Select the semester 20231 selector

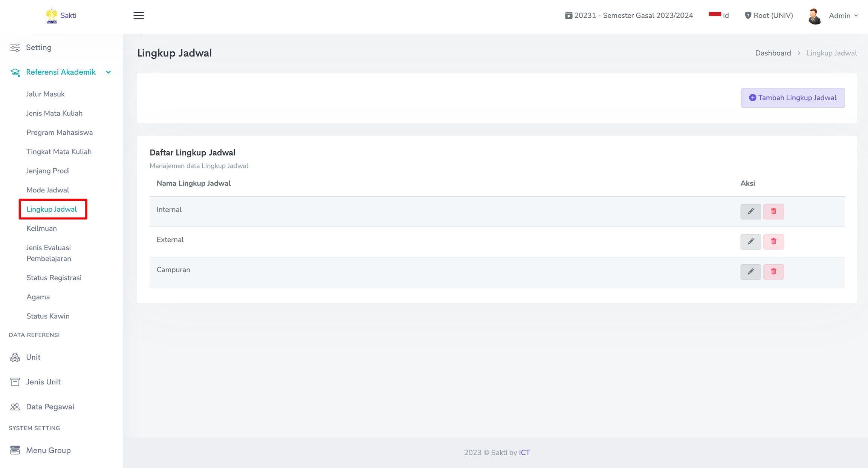(629, 15)
